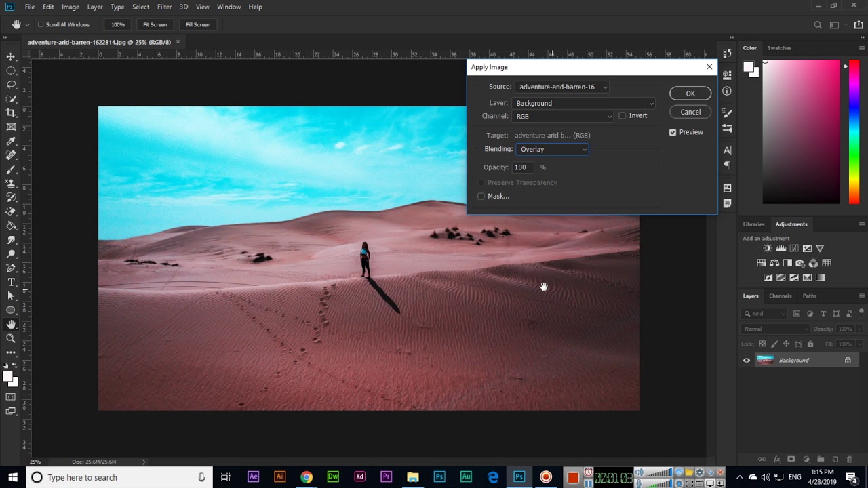Image resolution: width=868 pixels, height=488 pixels.
Task: Add a Levels adjustment
Action: click(781, 249)
